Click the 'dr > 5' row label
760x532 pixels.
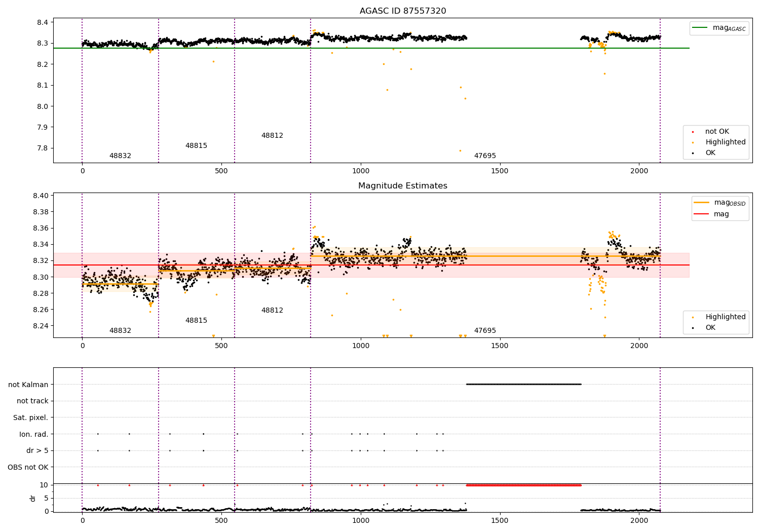37,451
